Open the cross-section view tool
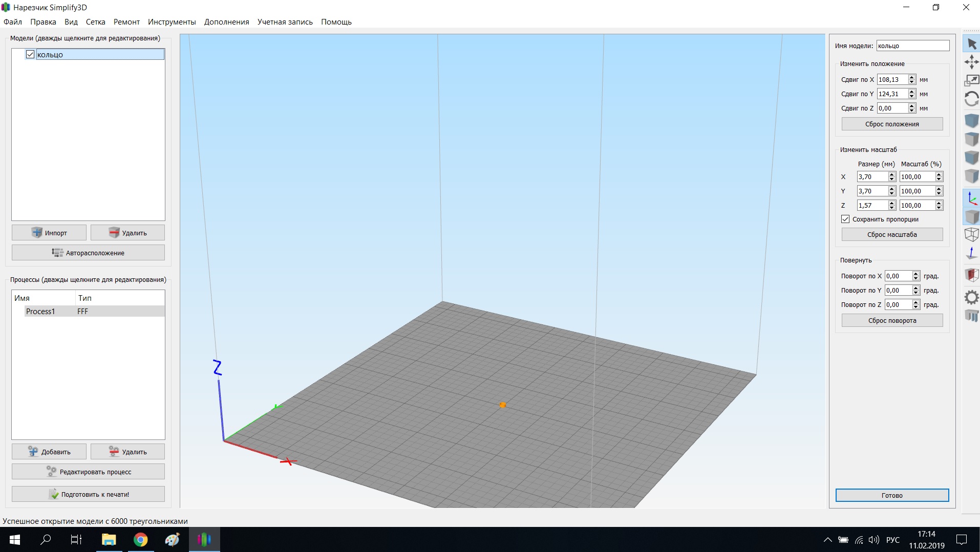The height and width of the screenshot is (552, 980). tap(971, 275)
